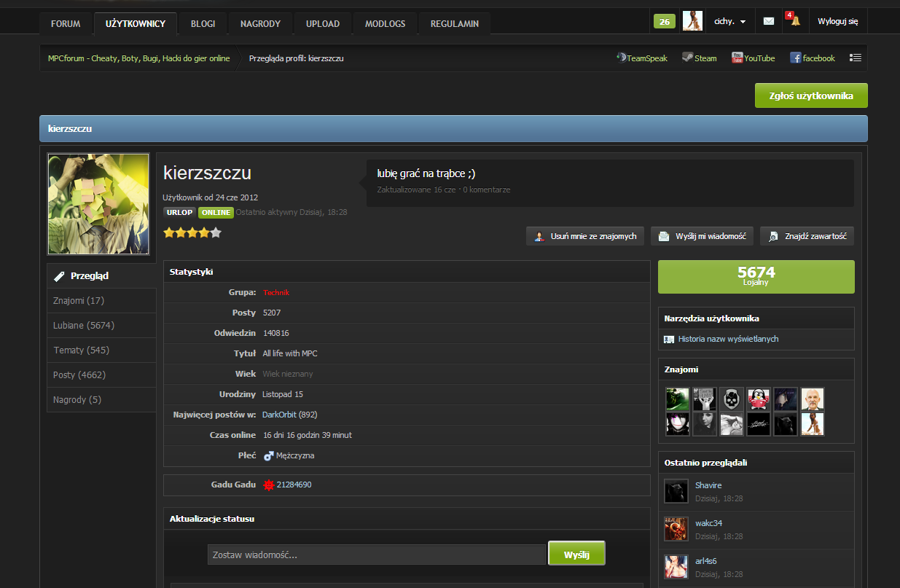Open the elderly man friend avatar
Screen dimensions: 900x588
pos(813,399)
